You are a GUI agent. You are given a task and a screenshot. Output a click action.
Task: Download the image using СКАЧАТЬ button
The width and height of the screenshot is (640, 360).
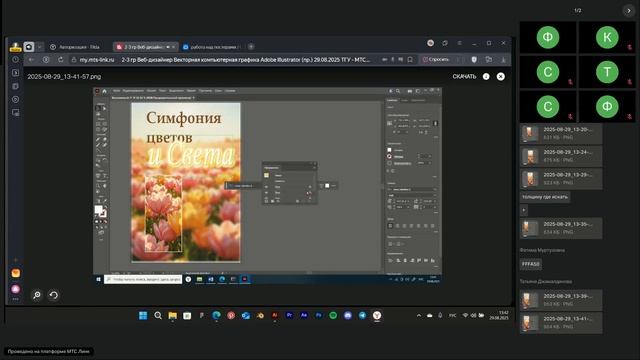(x=464, y=76)
